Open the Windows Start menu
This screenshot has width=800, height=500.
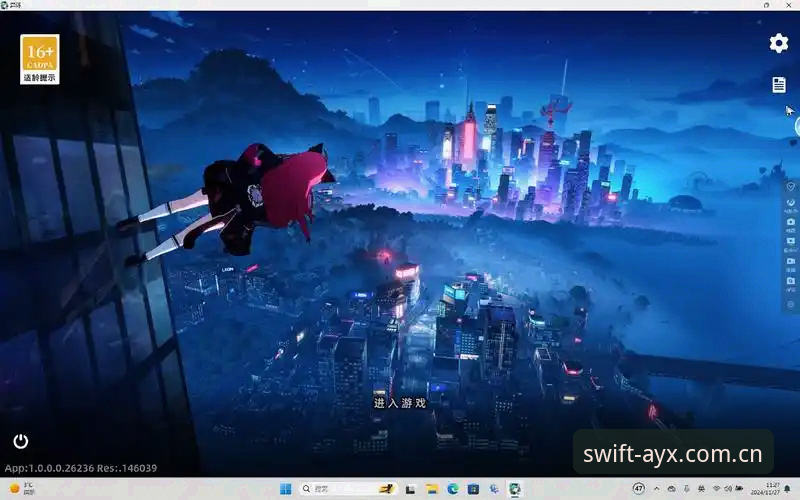(x=286, y=489)
